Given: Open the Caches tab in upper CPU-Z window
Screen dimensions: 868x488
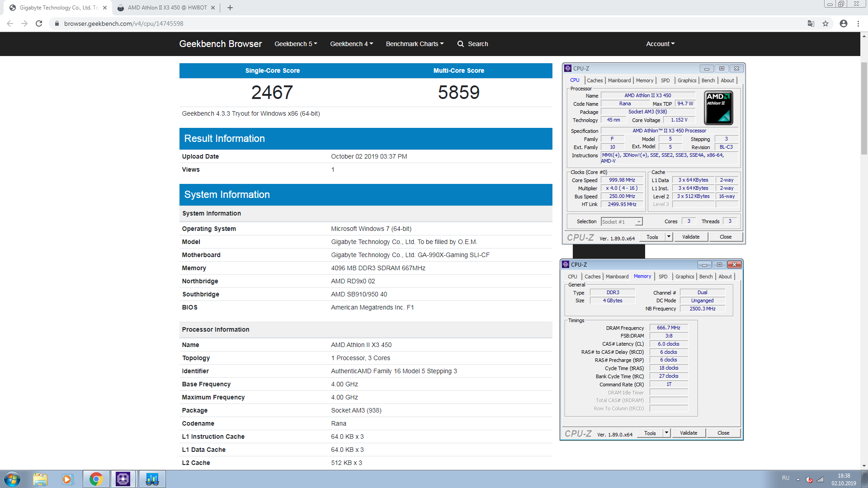Looking at the screenshot, I should (x=594, y=80).
